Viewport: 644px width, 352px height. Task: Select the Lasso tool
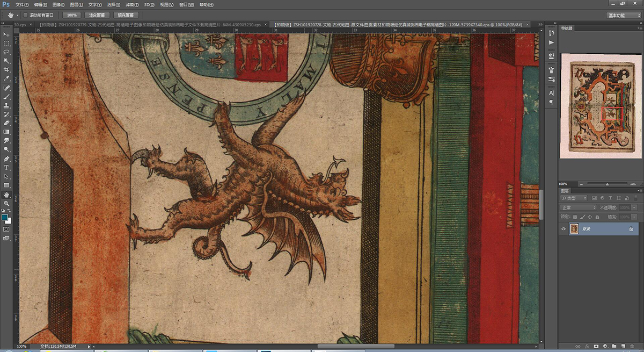8,52
